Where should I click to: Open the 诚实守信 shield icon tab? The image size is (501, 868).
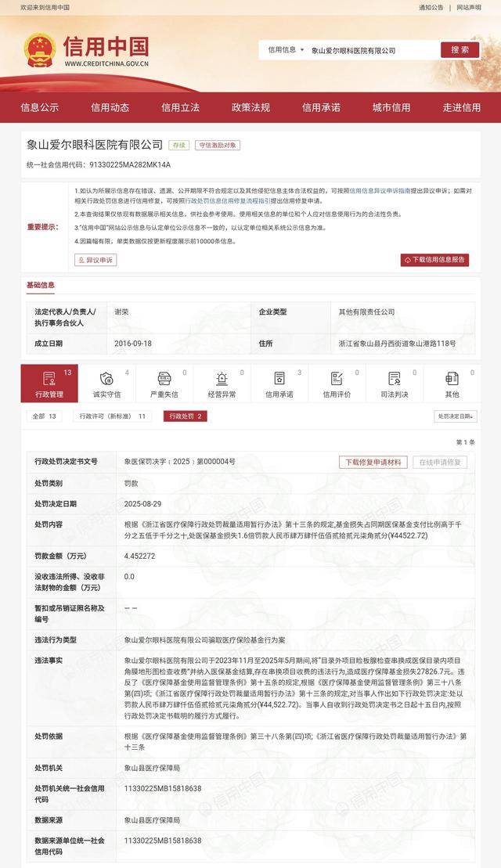(x=106, y=384)
